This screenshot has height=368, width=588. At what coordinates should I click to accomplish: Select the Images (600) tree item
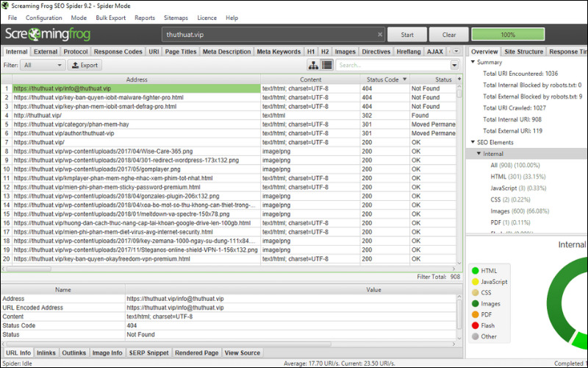[x=520, y=211]
